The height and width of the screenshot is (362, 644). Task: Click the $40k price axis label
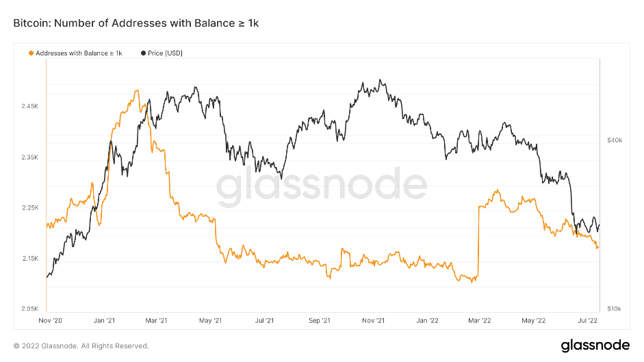coord(614,140)
